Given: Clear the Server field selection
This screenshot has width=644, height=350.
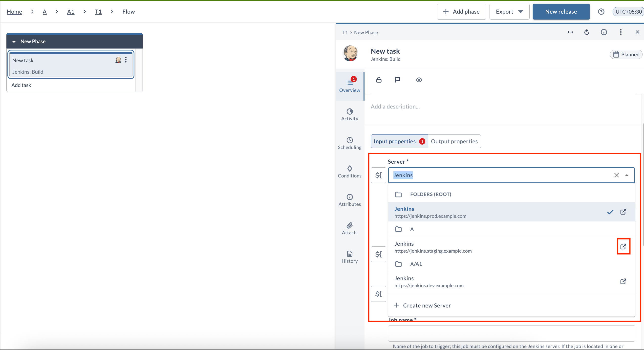Looking at the screenshot, I should coord(617,175).
